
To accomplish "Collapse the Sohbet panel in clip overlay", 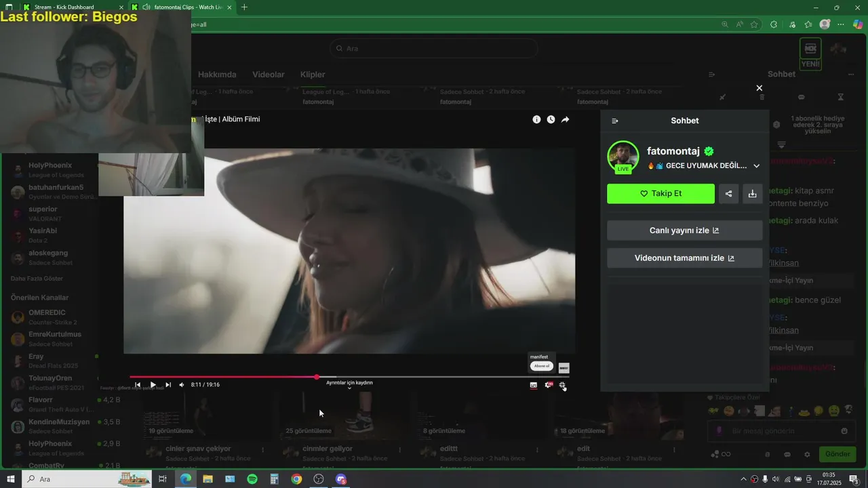I will pos(615,121).
